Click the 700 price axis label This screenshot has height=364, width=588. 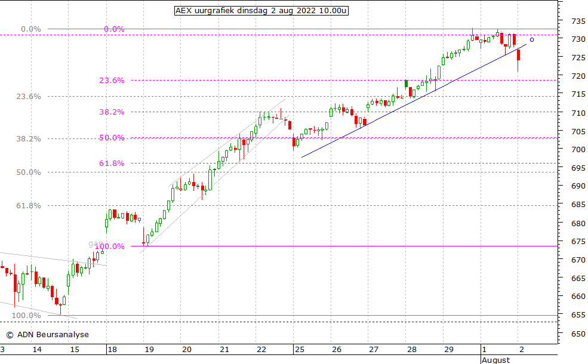tap(577, 150)
